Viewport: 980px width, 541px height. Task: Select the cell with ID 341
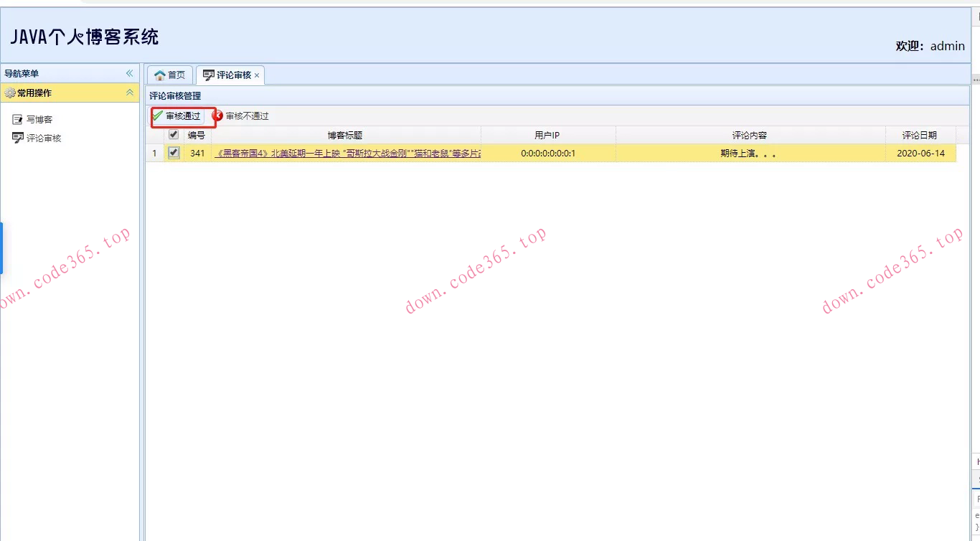[x=197, y=153]
